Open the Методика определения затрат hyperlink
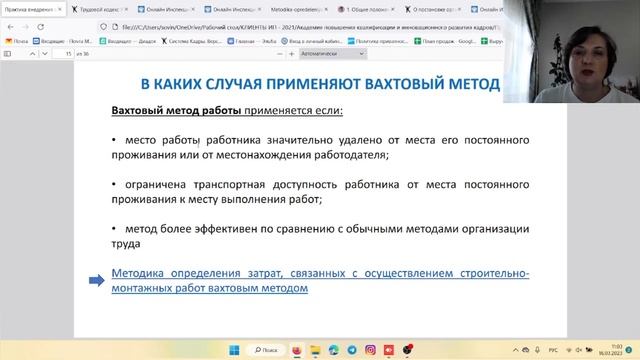Image resolution: width=640 pixels, height=360 pixels. coord(320,280)
